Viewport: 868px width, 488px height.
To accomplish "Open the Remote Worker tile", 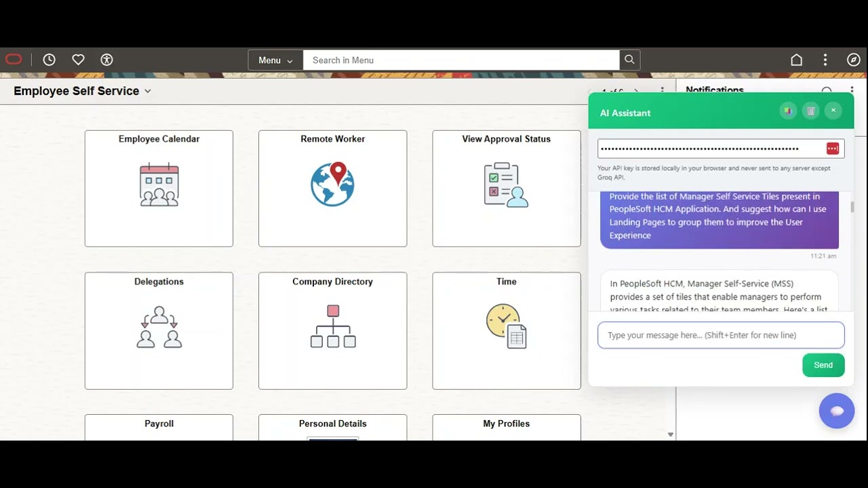I will pyautogui.click(x=332, y=188).
